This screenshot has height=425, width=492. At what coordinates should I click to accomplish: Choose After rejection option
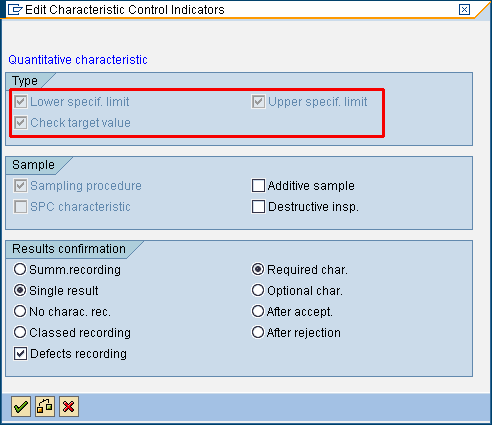[x=258, y=332]
